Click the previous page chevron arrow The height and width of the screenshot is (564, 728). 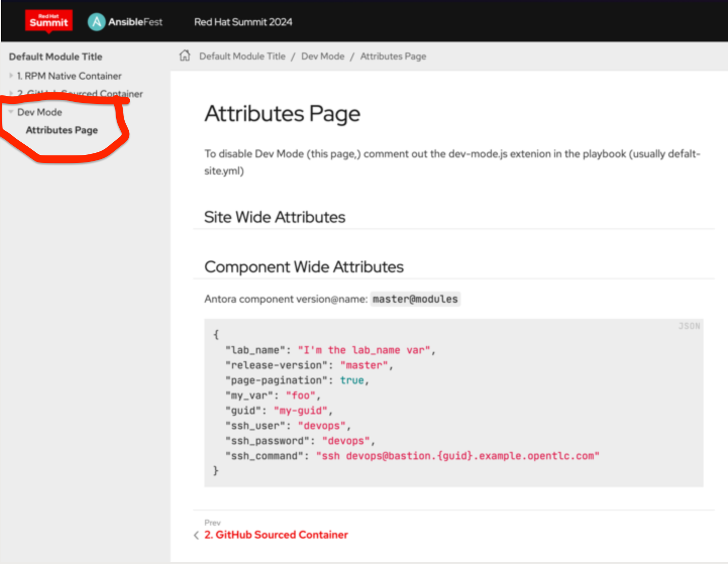point(196,535)
